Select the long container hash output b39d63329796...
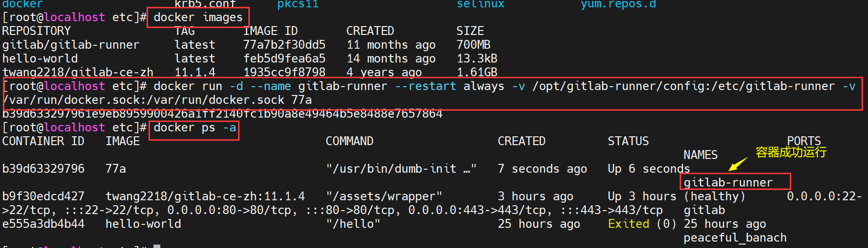 222,114
